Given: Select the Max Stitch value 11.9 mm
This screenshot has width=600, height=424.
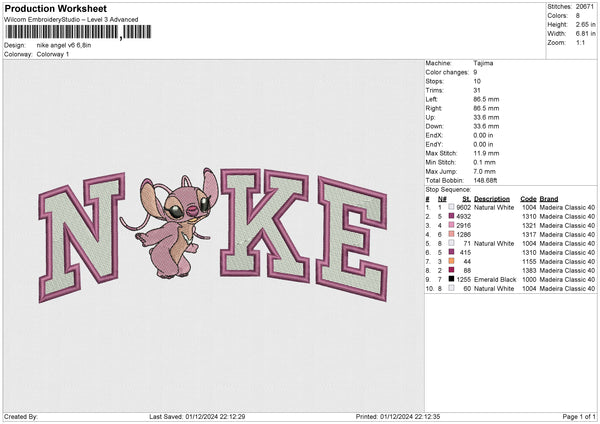Looking at the screenshot, I should pos(486,153).
